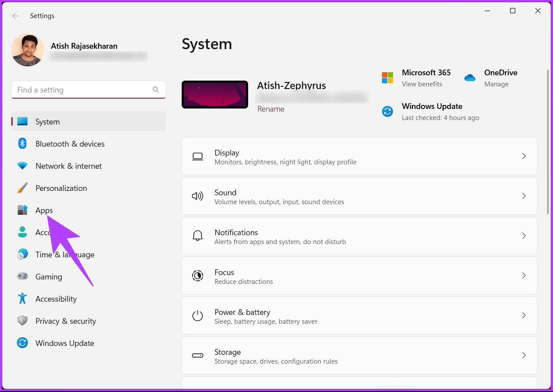Click the Accessibility figure icon
The width and height of the screenshot is (553, 392).
pos(23,299)
